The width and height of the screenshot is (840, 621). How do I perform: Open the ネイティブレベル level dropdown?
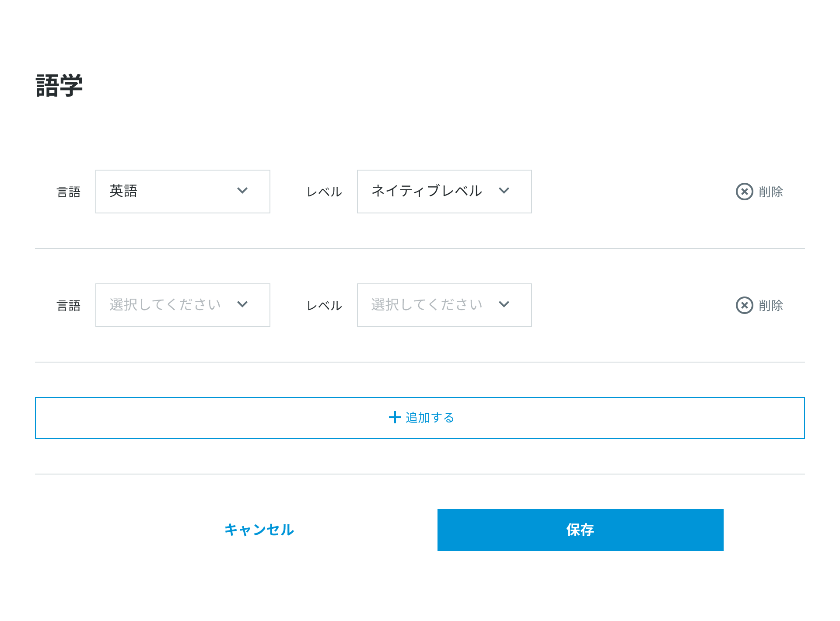tap(444, 192)
